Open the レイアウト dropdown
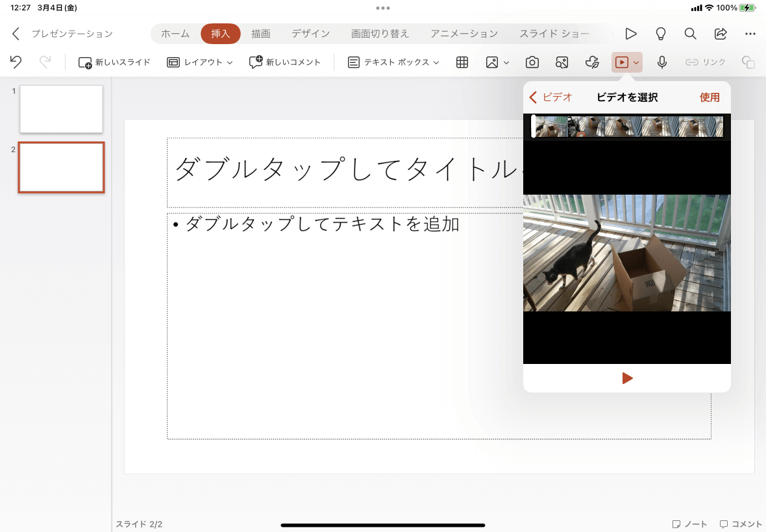The height and width of the screenshot is (532, 766). [200, 62]
